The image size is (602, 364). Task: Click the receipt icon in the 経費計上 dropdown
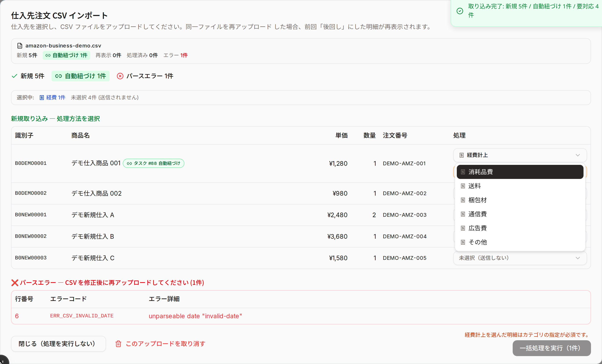pos(462,155)
